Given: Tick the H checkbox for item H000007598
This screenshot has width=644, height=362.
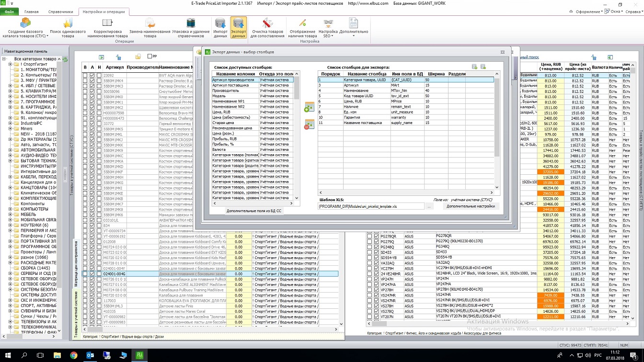Looking at the screenshot, I should tap(99, 113).
